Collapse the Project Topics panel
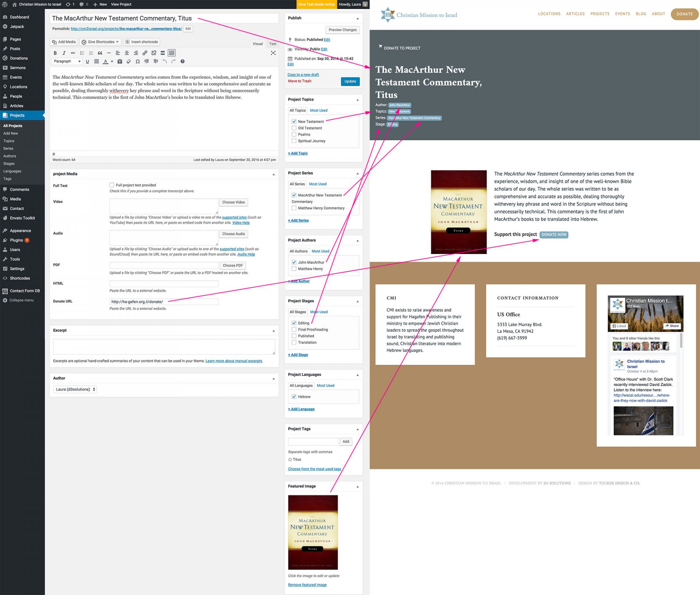 point(358,100)
